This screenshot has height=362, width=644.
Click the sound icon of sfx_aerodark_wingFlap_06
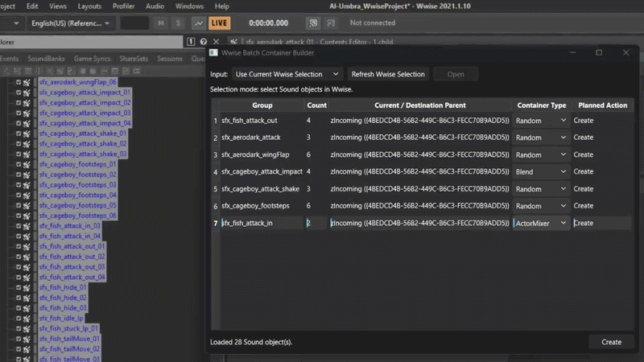27,82
